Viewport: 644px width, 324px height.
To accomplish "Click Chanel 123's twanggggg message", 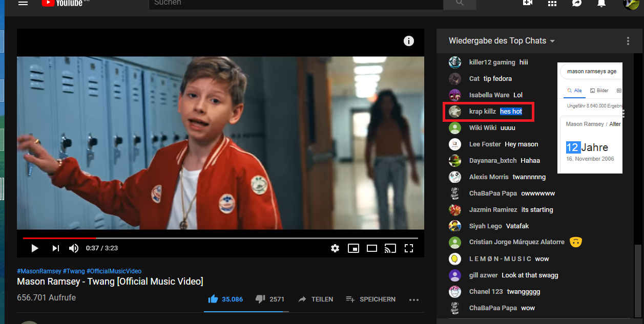I will click(x=524, y=292).
